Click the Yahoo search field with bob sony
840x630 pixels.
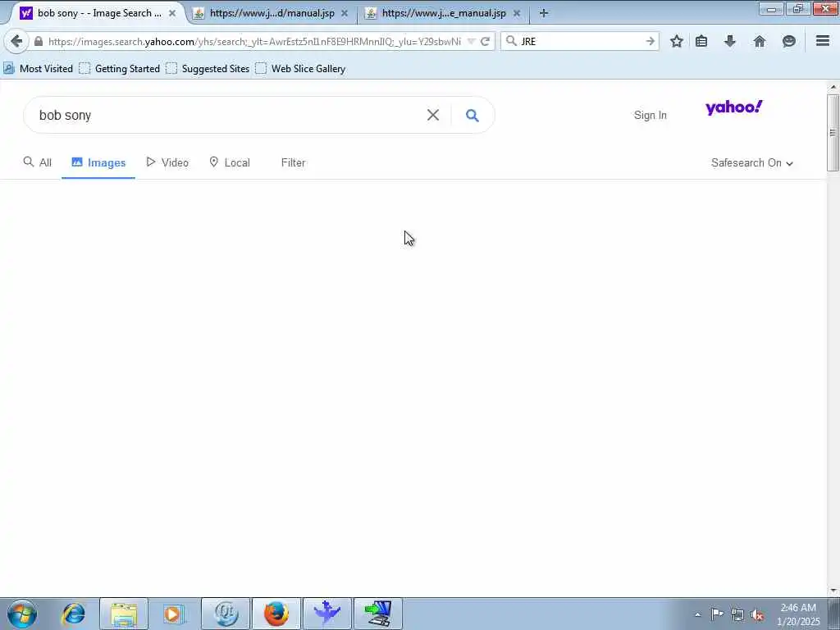click(x=225, y=115)
